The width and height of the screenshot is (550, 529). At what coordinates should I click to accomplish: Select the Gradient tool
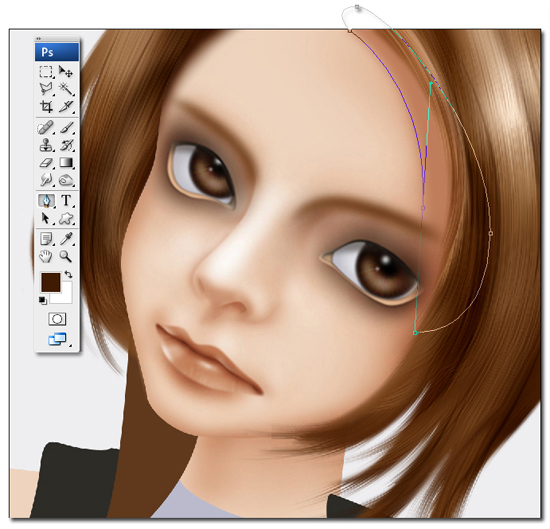(66, 163)
